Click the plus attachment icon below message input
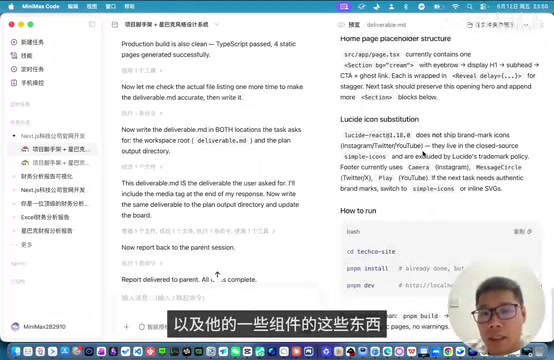Screen dimensions: 554x360 [x=126, y=327]
